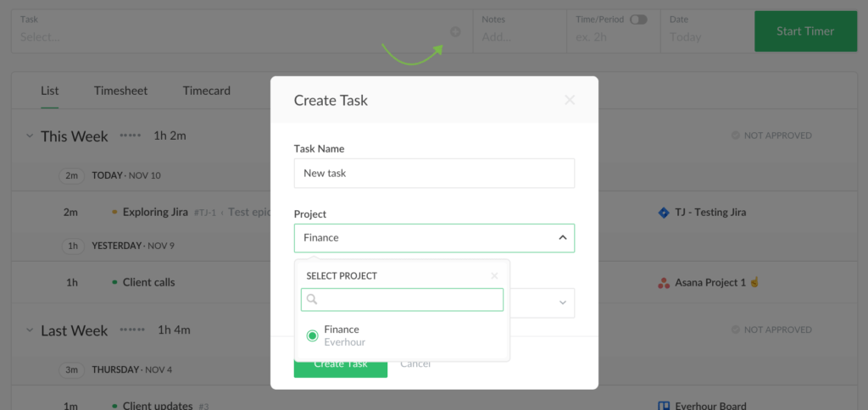Viewport: 868px width, 410px height.
Task: Collapse the Project dropdown showing Finance
Action: click(x=562, y=238)
